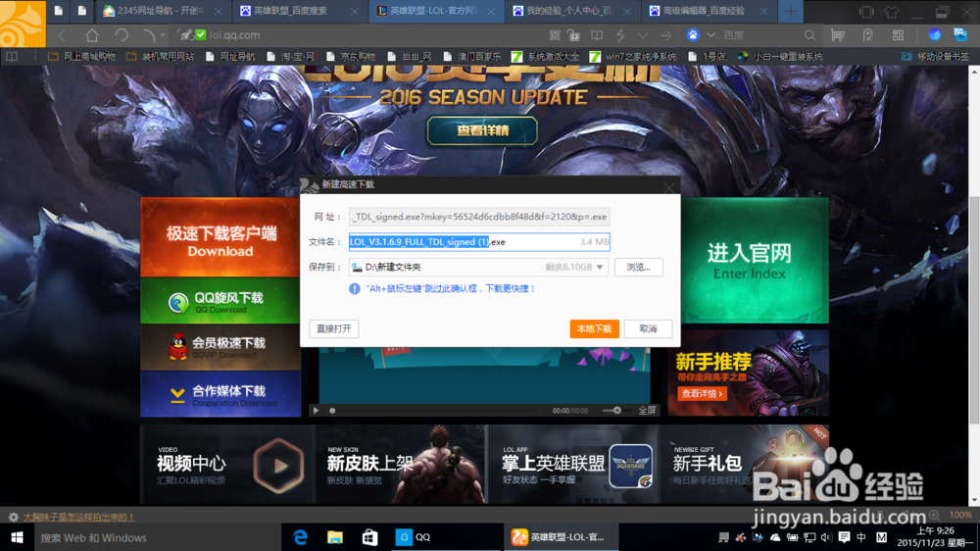
Task: Open Microsoft Edge from the taskbar
Action: (x=300, y=537)
